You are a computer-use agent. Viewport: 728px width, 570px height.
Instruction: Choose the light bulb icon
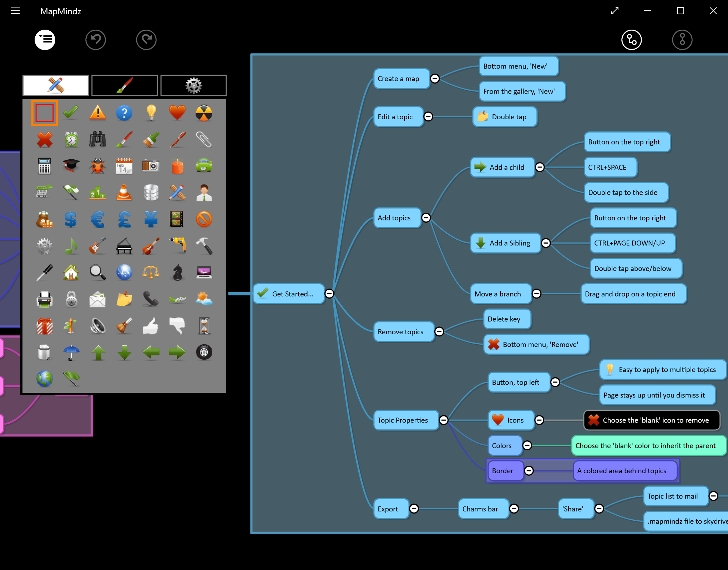point(151,113)
